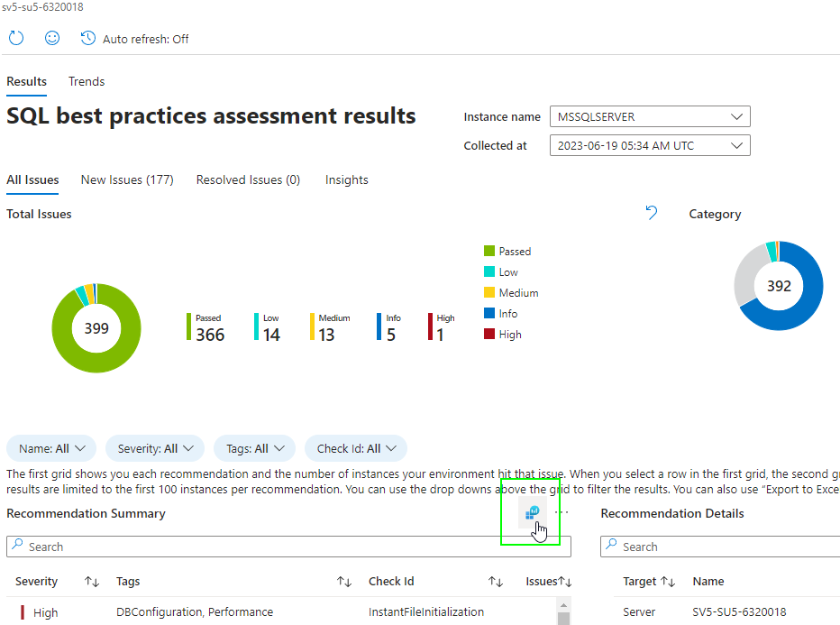
Task: Click the blue Info legend swatch
Action: (x=489, y=313)
